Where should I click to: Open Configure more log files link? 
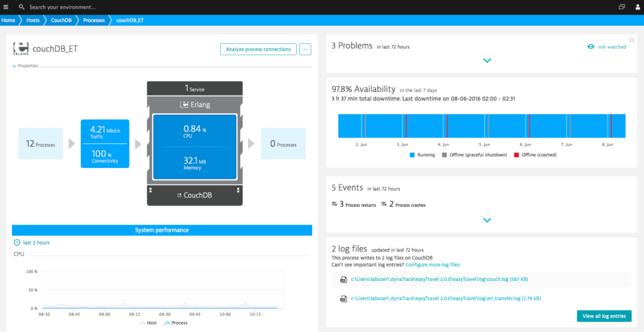point(433,265)
